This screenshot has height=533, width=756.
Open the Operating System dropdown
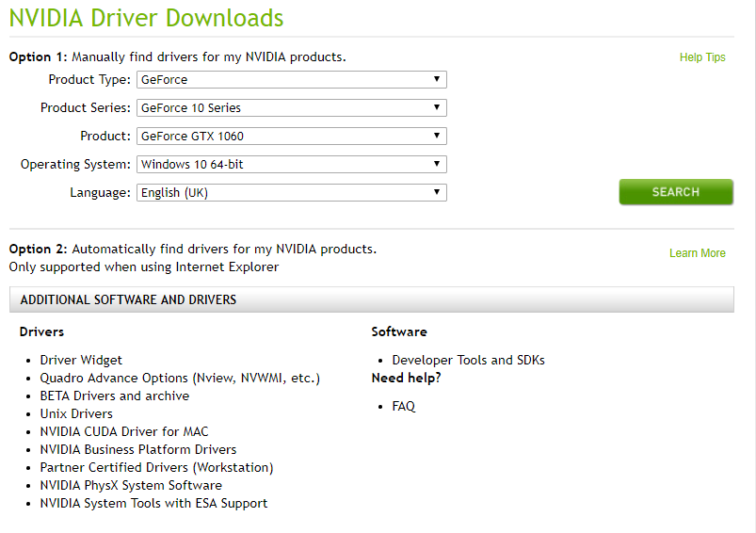point(292,165)
